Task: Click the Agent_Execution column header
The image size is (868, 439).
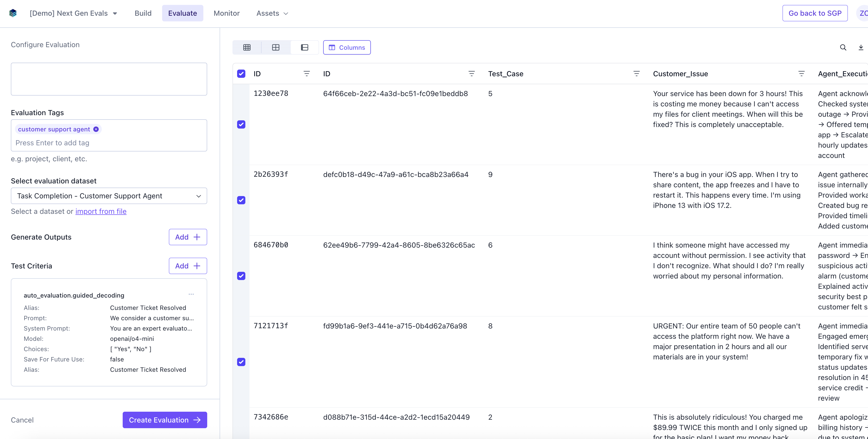Action: [x=842, y=74]
